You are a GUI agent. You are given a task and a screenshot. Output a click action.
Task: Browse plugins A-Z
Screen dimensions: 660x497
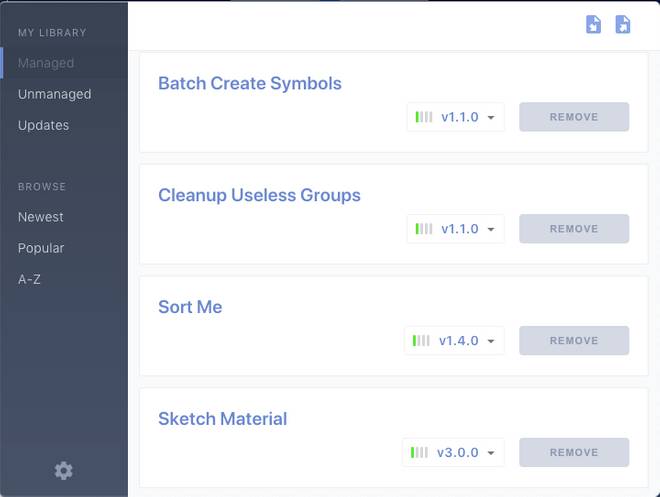tap(29, 279)
